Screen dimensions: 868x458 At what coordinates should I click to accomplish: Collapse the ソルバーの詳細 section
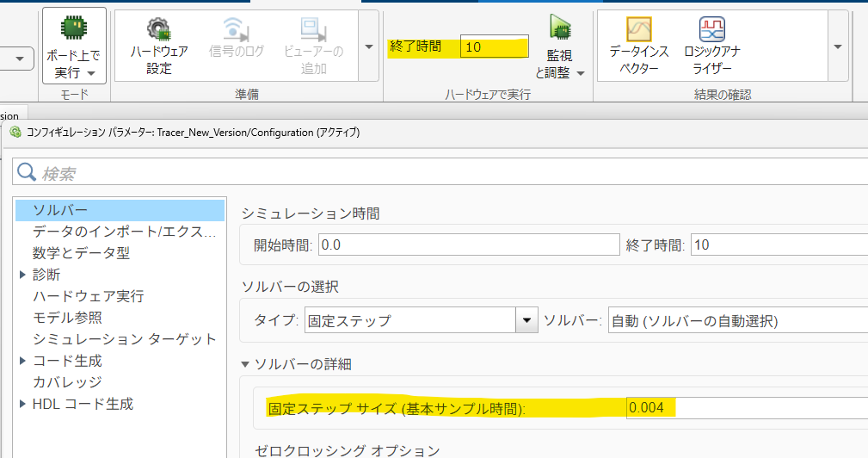[247, 364]
